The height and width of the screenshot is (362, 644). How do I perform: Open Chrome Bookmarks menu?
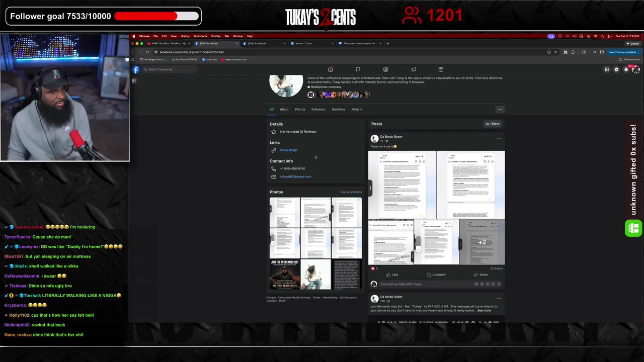tap(200, 36)
